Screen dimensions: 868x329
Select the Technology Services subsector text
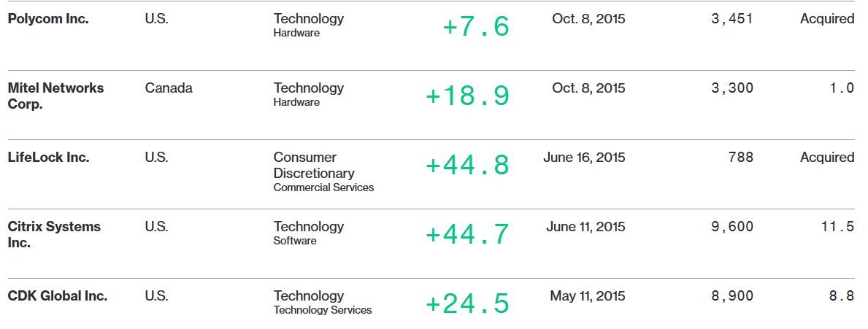323,310
